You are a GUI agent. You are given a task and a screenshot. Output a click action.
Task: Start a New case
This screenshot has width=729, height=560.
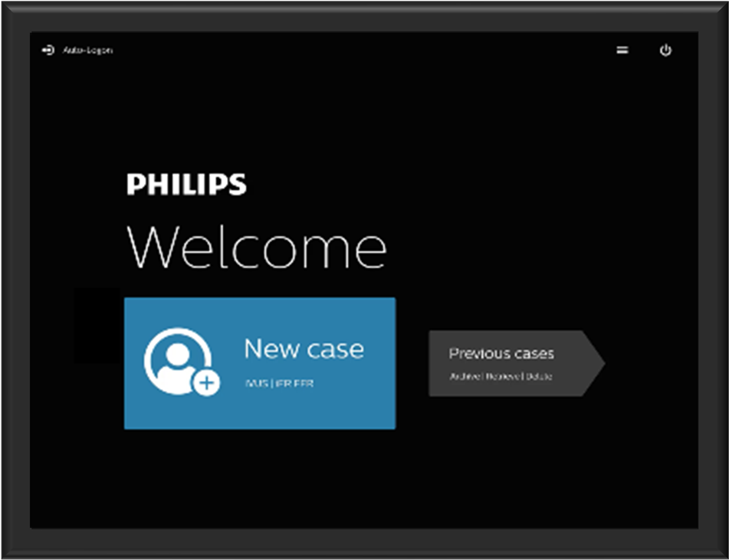pyautogui.click(x=260, y=363)
